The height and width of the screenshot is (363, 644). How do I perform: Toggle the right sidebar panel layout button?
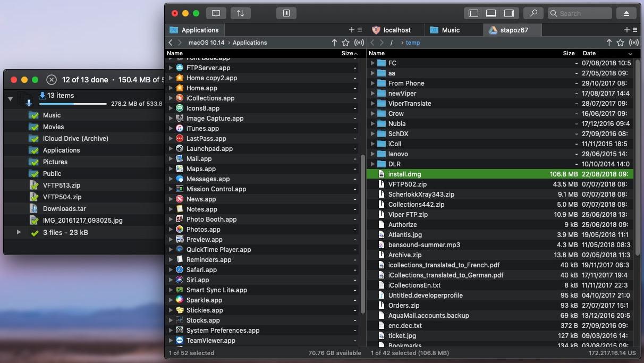tap(510, 13)
